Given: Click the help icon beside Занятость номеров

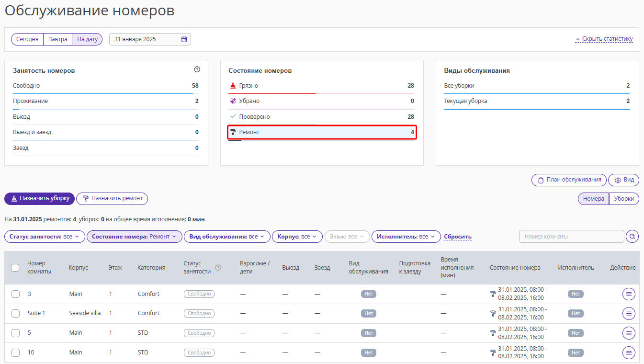Looking at the screenshot, I should click(197, 69).
